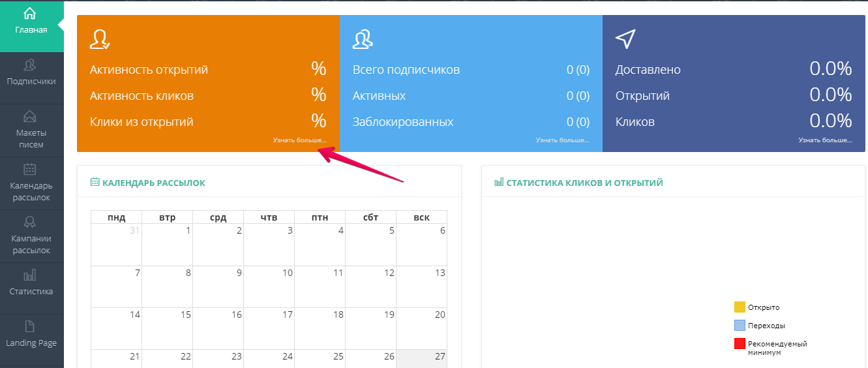The width and height of the screenshot is (868, 368).
Task: Click the сбт weekday column header
Action: pos(370,217)
